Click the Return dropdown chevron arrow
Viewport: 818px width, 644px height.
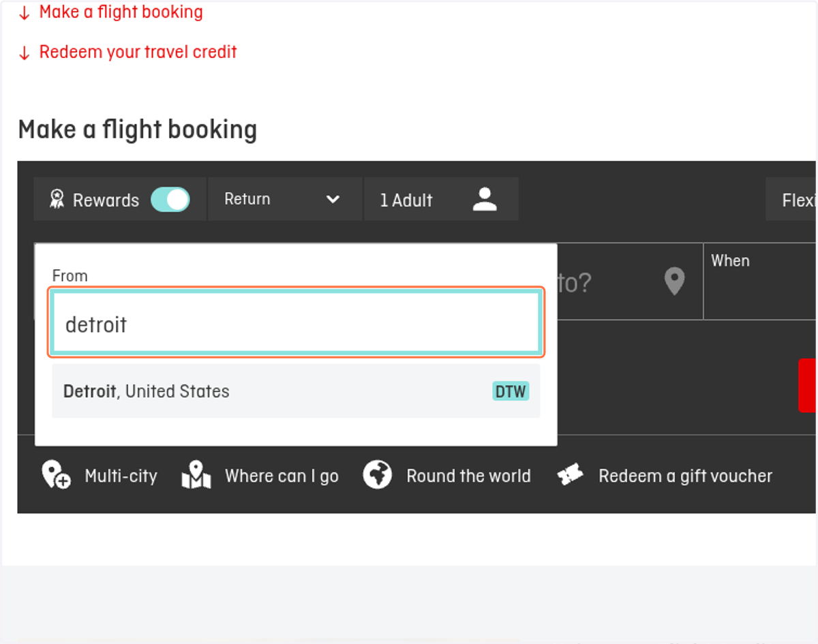tap(333, 199)
